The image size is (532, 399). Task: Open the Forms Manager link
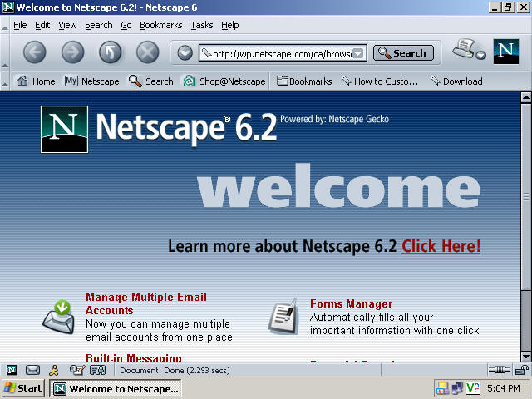(351, 303)
